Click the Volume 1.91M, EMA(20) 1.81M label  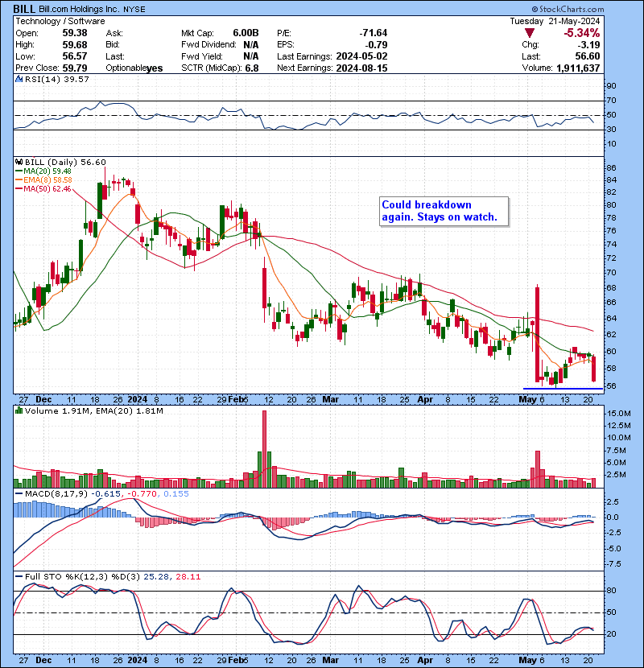click(x=93, y=411)
